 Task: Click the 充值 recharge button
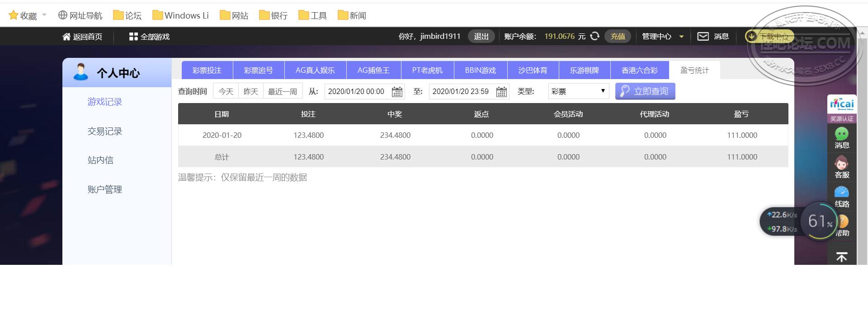click(x=618, y=37)
